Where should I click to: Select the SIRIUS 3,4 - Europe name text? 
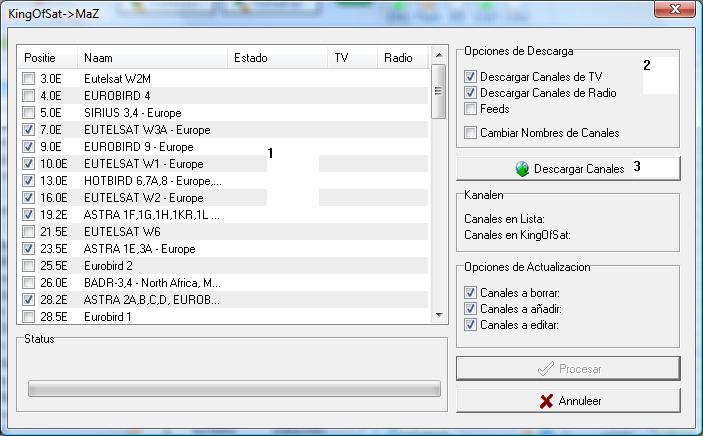pyautogui.click(x=133, y=113)
